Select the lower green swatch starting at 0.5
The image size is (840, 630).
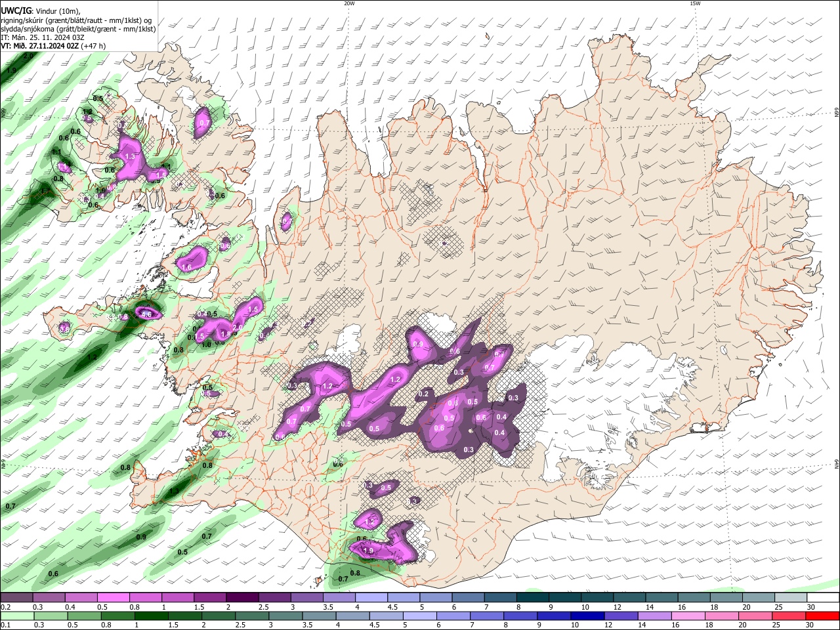84,616
